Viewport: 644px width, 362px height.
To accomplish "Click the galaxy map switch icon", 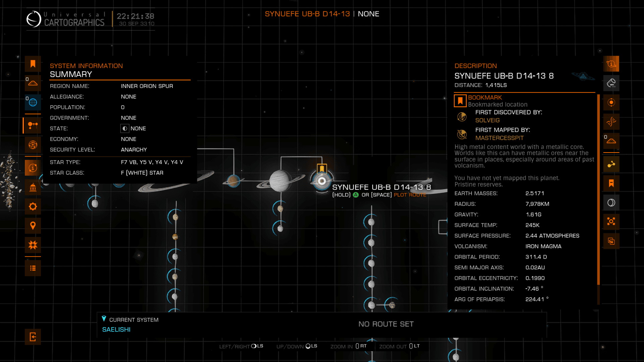I will tap(611, 241).
